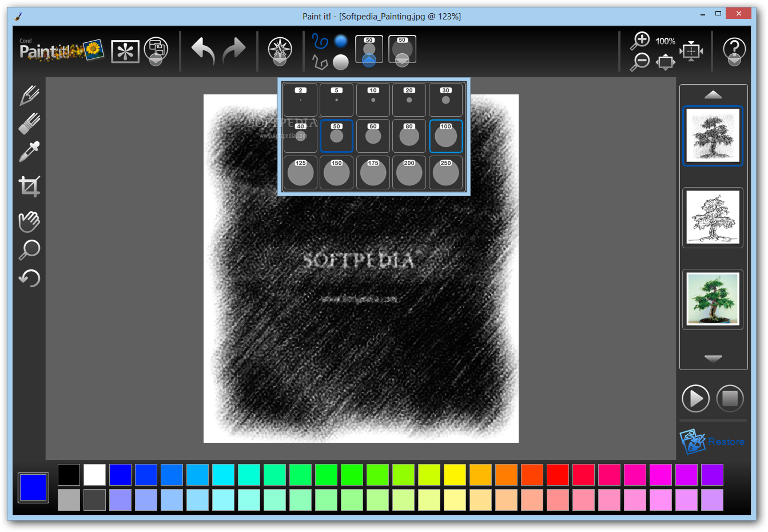Screen dimensions: 768x532
Task: Maximize the Paint it! window
Action: [x=718, y=13]
